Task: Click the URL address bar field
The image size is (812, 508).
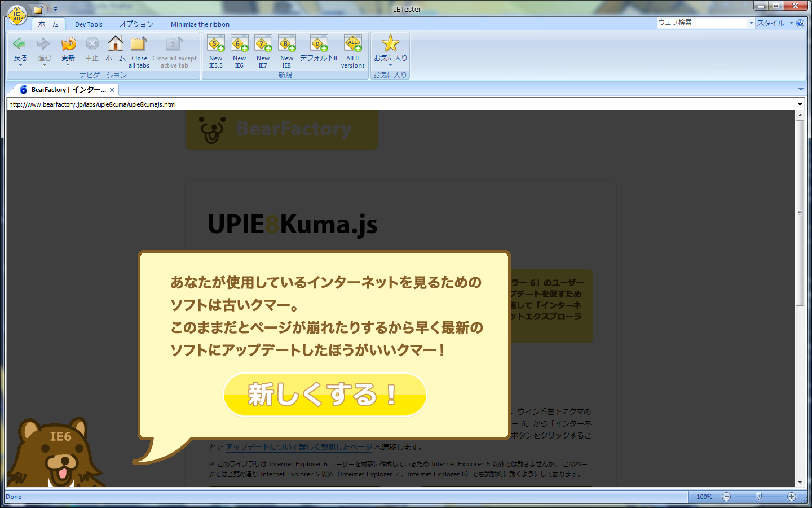Action: point(401,104)
